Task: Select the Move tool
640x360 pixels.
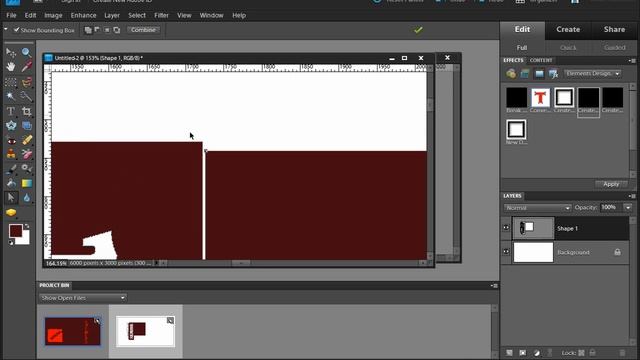Action: 11,53
